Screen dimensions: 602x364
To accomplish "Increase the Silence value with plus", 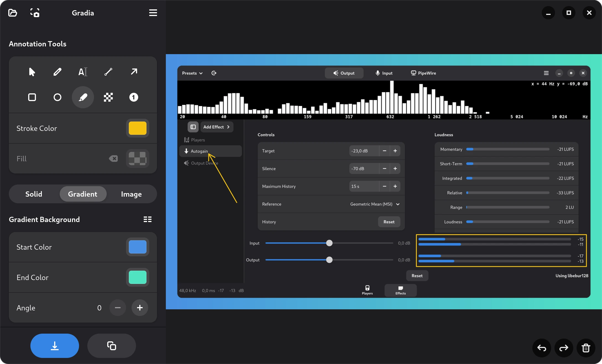I will point(395,168).
